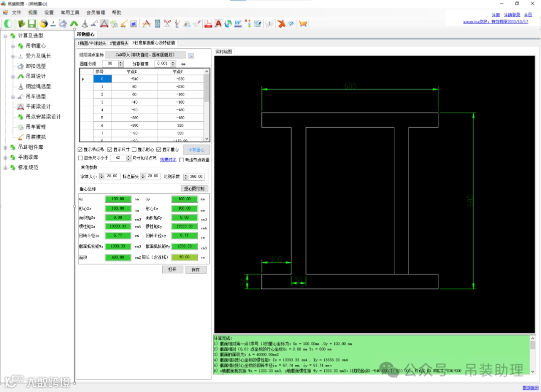Click the shopping cart toolbar icon

pos(303,24)
